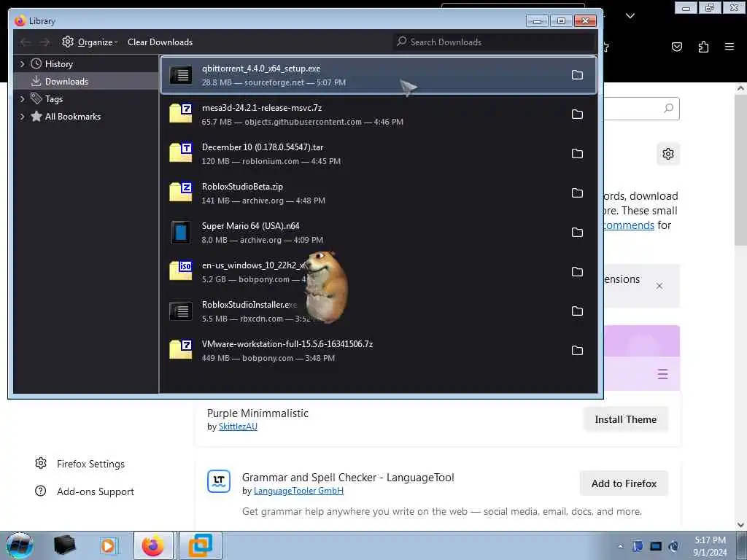Viewport: 747px width, 560px height.
Task: Click the Super Mario 64 n64 file icon
Action: click(x=181, y=233)
